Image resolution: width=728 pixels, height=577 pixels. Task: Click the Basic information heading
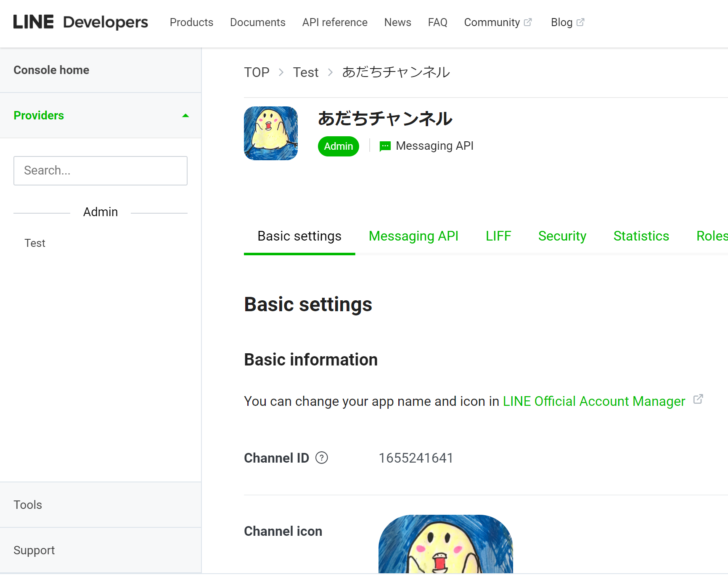coord(311,360)
